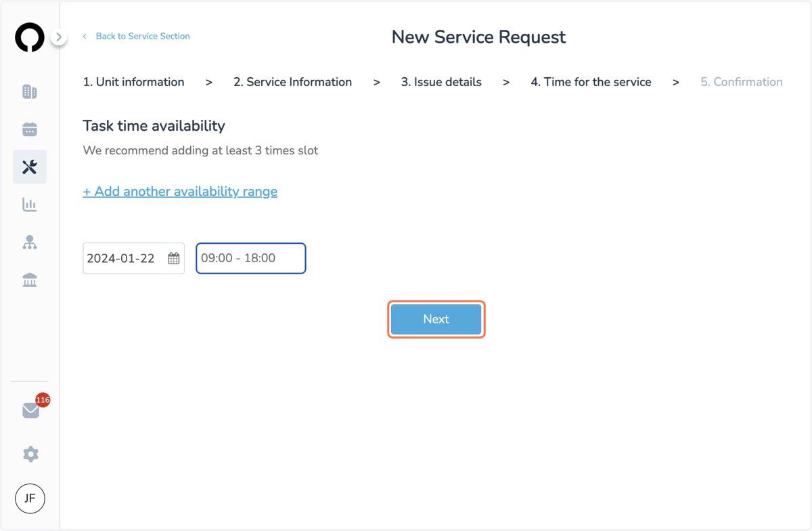Viewport: 812px width, 531px height.
Task: Go back to the Service Section
Action: pos(136,36)
